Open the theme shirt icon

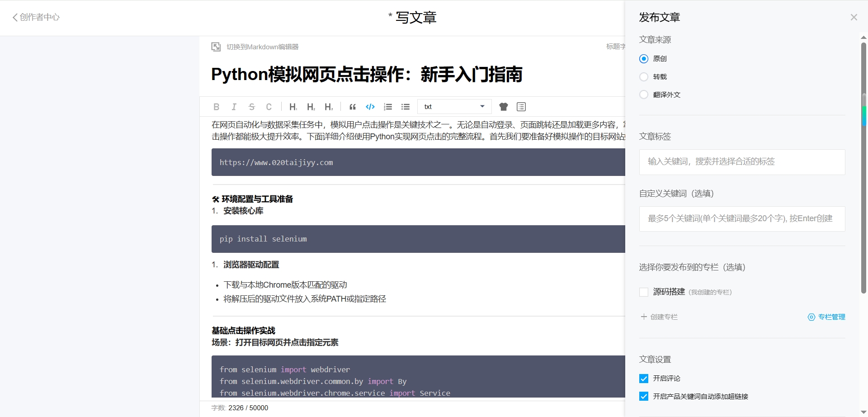(x=504, y=107)
